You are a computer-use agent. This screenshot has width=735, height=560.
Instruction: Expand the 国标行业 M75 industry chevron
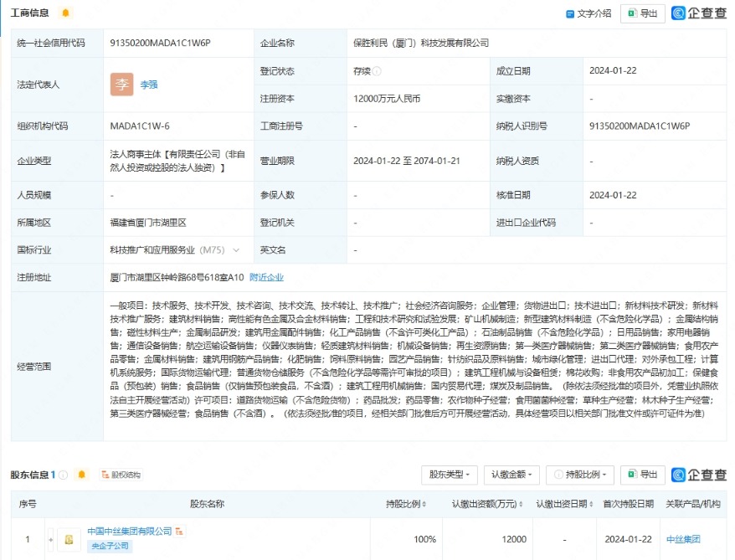[236, 250]
